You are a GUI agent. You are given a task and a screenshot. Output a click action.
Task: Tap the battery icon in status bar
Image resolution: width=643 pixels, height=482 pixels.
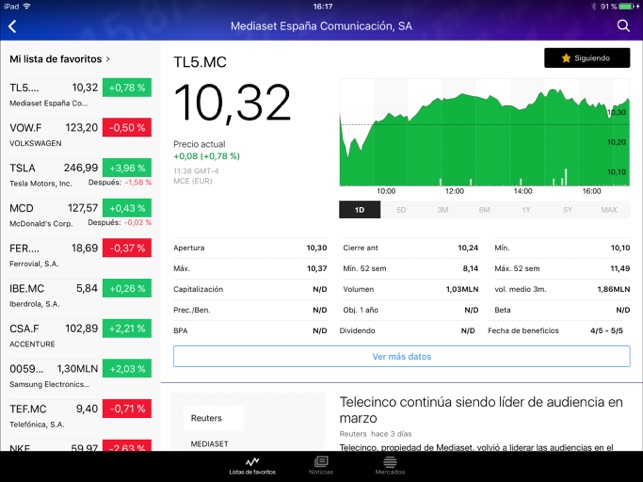(627, 6)
